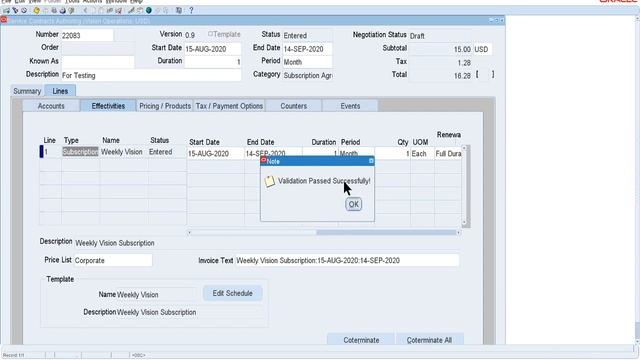Click the Cut toolbar icon
This screenshot has width=640, height=360.
[x=85, y=10]
